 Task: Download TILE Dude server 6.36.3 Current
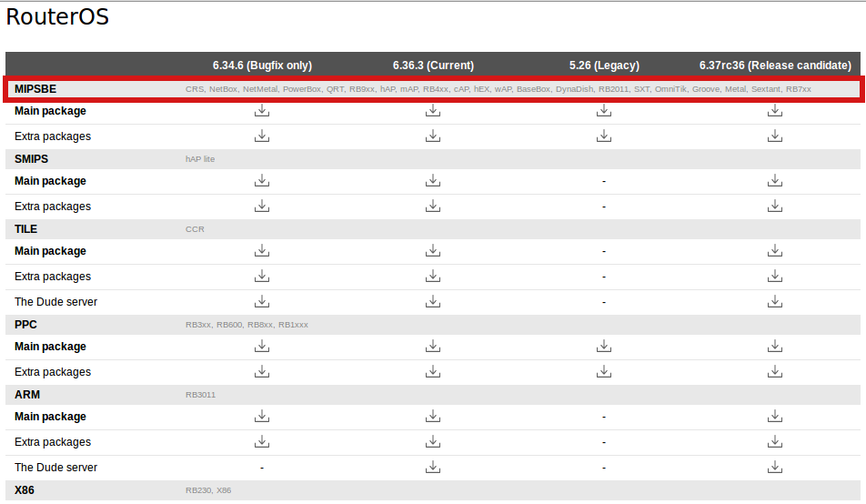433,302
